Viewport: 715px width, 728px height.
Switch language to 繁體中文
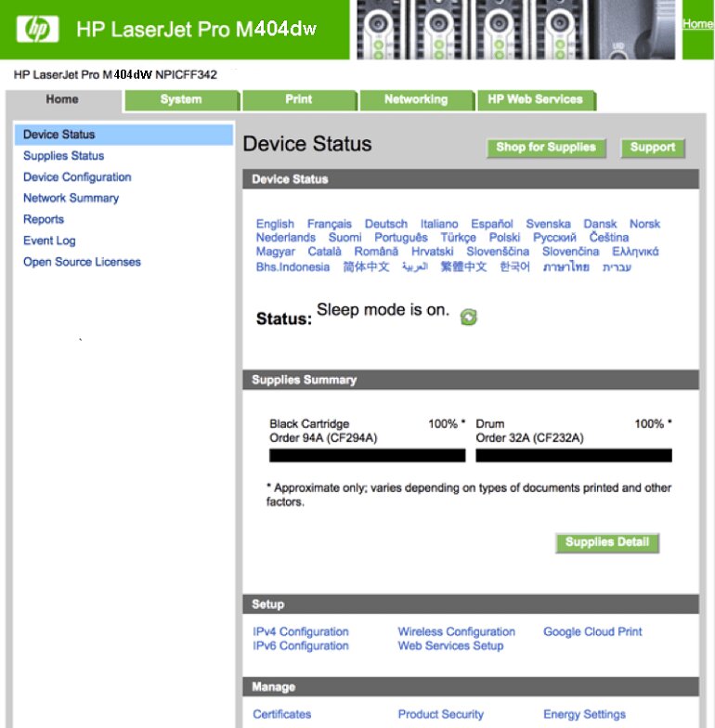[x=463, y=266]
